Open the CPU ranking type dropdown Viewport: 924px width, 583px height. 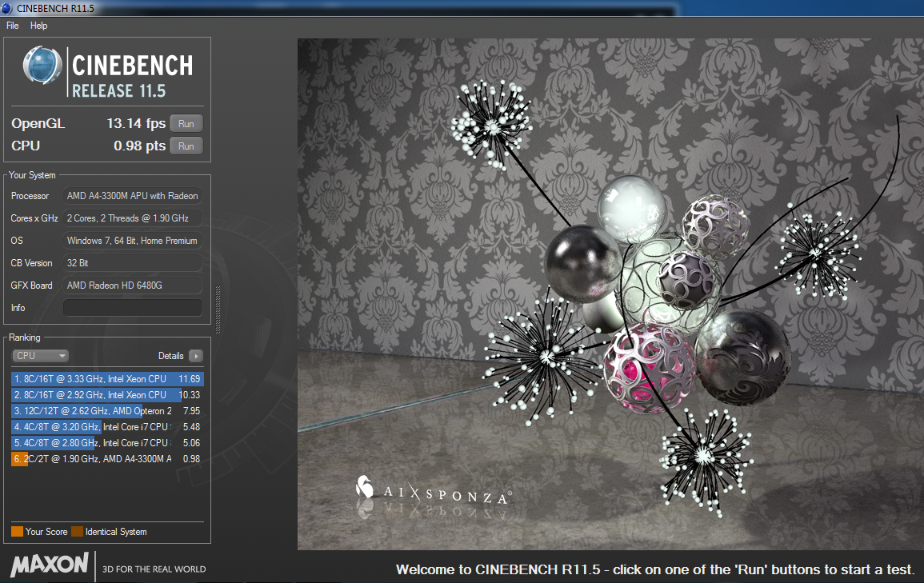click(40, 356)
